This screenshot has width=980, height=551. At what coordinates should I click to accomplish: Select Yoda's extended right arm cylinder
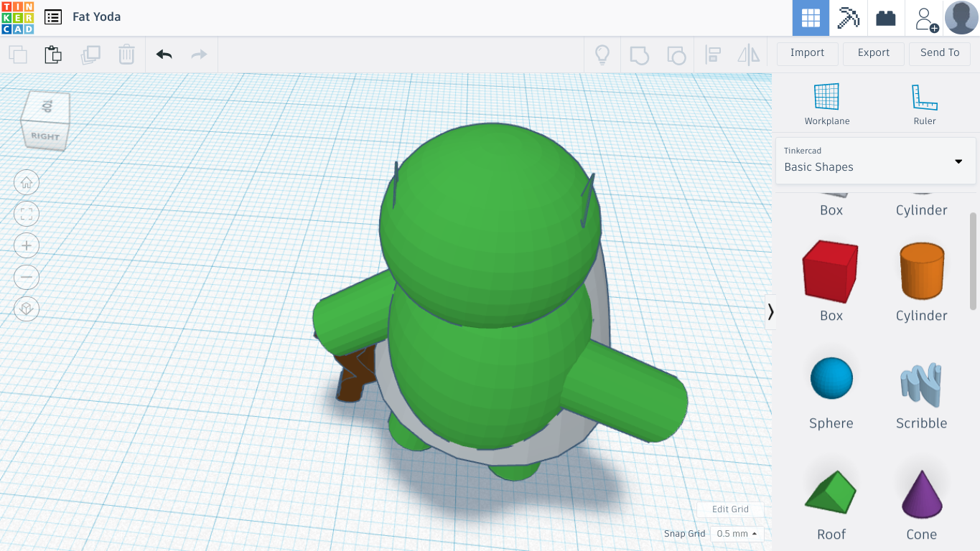tap(625, 391)
